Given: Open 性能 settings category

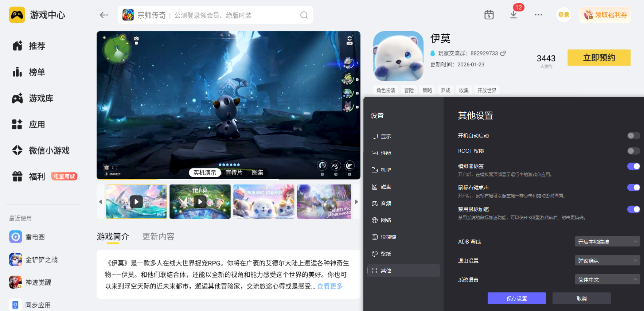Looking at the screenshot, I should click(403, 153).
